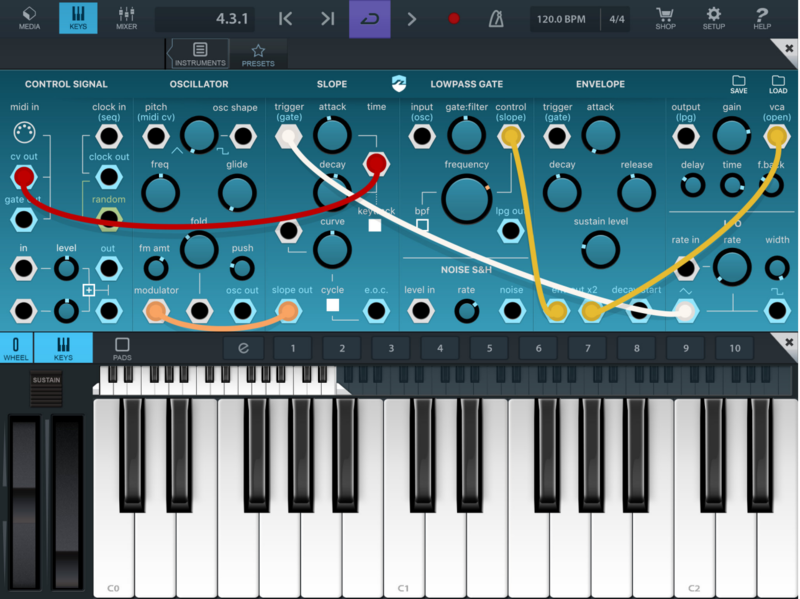The height and width of the screenshot is (599, 800).
Task: Enable the slope cycle checkbox
Action: (333, 305)
